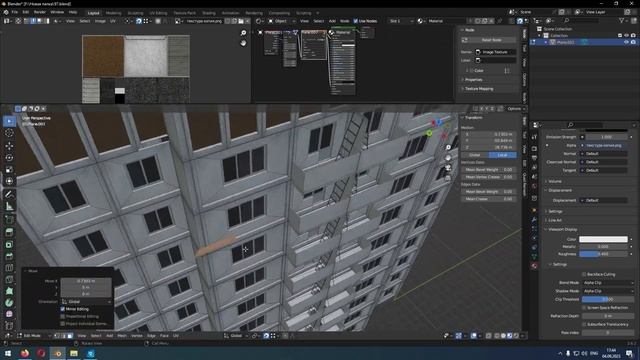Click the Move X value field
Viewport: 640px width, 360px height.
point(86,281)
